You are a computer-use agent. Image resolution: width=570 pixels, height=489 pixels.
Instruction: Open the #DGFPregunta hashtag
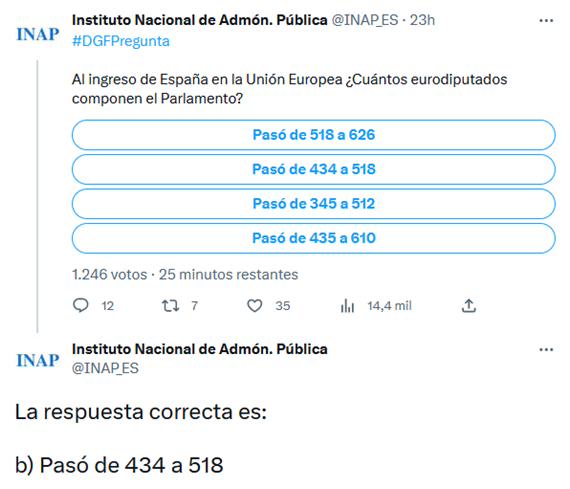click(121, 41)
